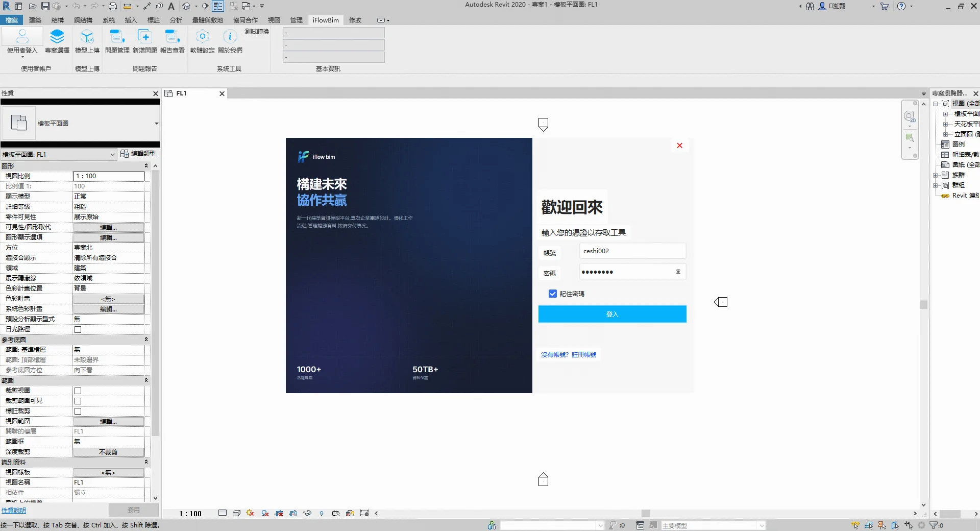Collapse the 圖形 properties section
The image size is (980, 531).
[146, 166]
